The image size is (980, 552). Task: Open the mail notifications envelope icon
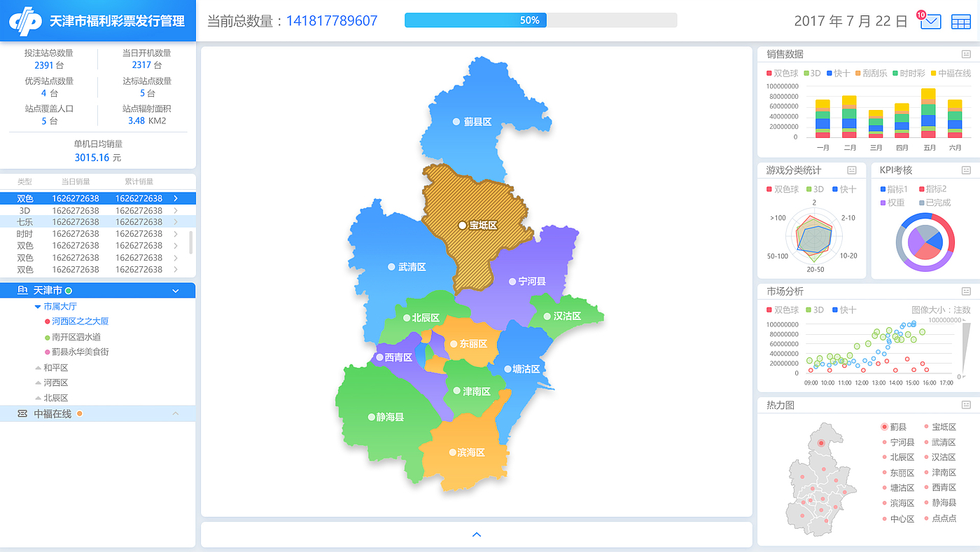[930, 22]
